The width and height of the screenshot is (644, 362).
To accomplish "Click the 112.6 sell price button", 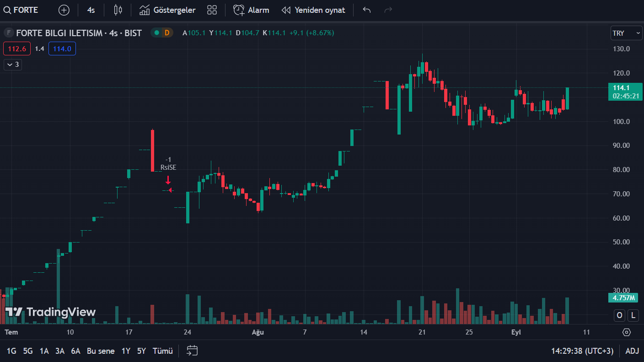I will point(17,49).
